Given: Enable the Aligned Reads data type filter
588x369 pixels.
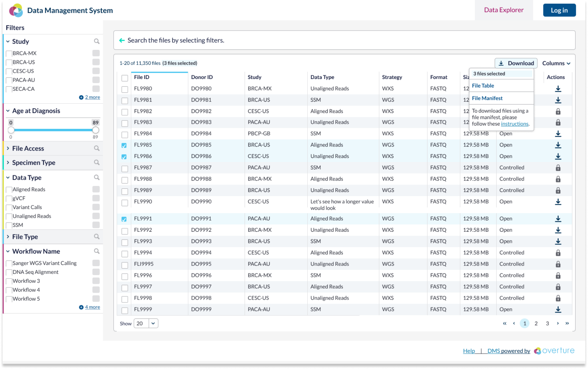Looking at the screenshot, I should (9, 190).
